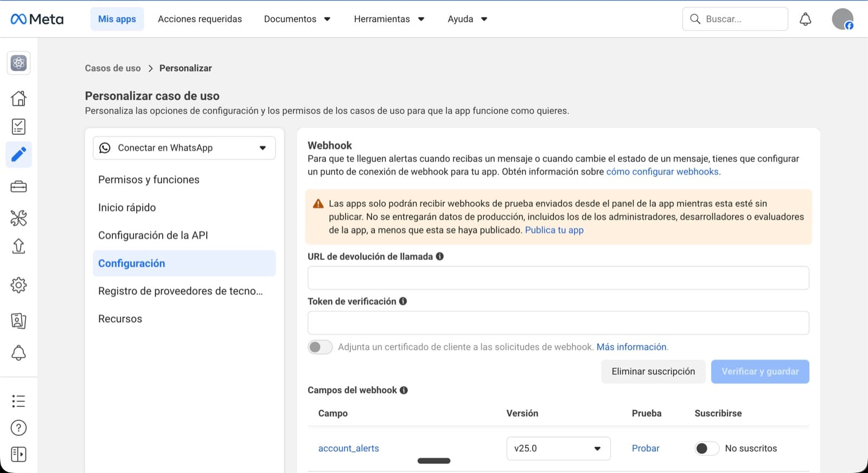This screenshot has height=473, width=868.
Task: Expand the Documentos menu
Action: [x=297, y=19]
